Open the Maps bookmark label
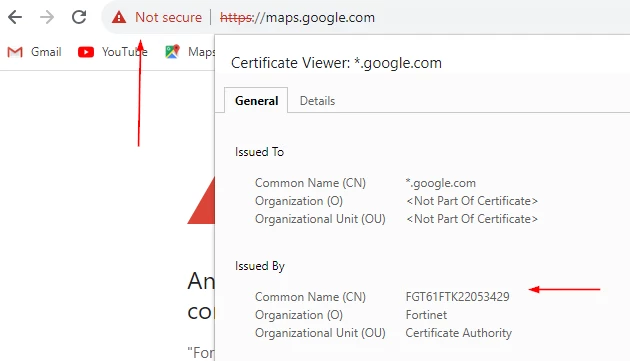630x361 pixels. point(201,52)
